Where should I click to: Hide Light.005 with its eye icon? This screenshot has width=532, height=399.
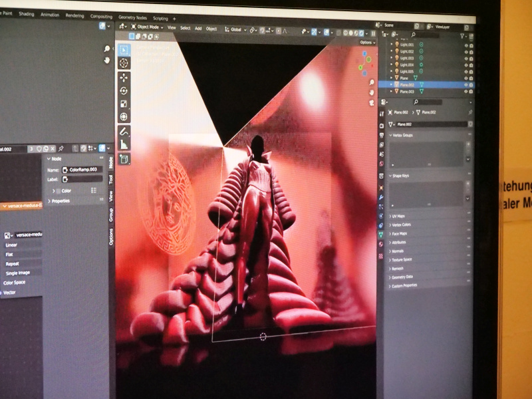click(466, 72)
